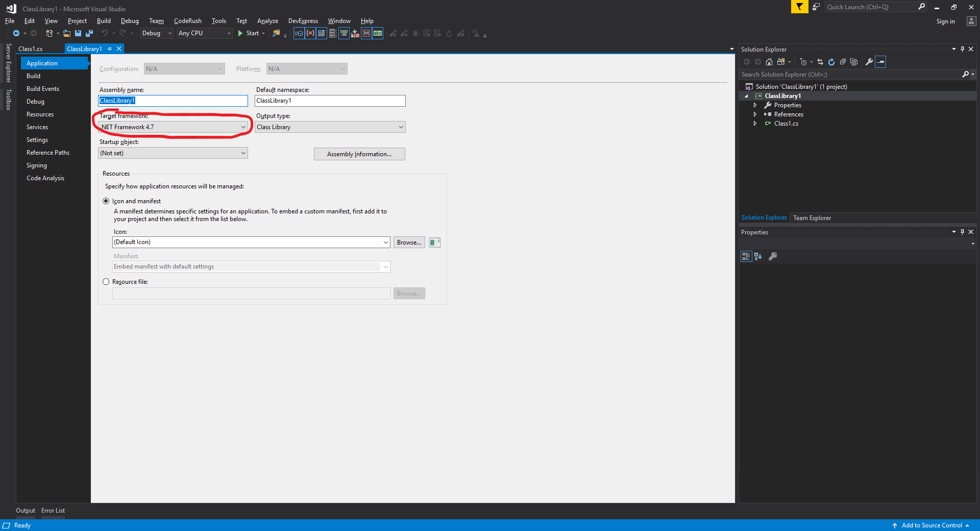Click the icon preview button beside Browse
Screen dimensions: 980x531
click(434, 243)
